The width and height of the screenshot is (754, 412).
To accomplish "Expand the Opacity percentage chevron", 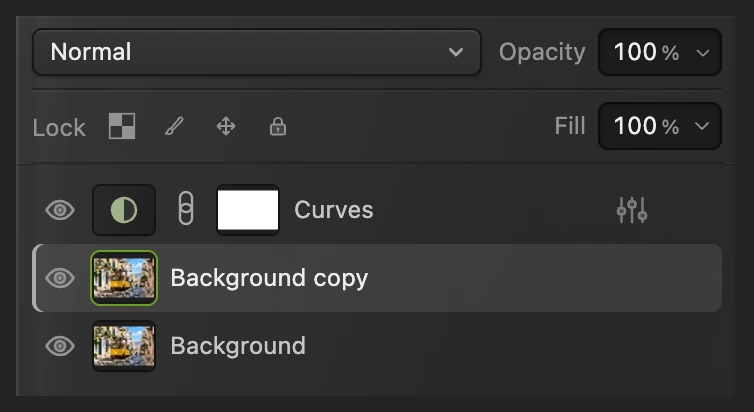I will (703, 52).
